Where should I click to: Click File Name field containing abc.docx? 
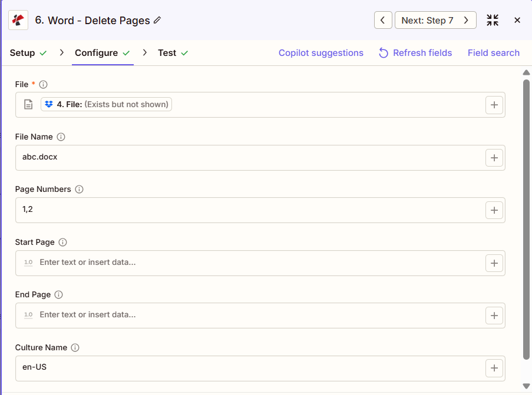tap(260, 158)
